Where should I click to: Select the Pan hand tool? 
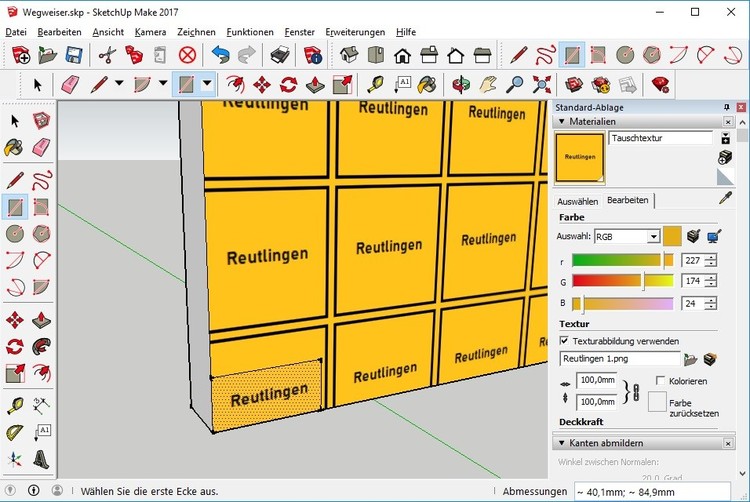(x=488, y=85)
